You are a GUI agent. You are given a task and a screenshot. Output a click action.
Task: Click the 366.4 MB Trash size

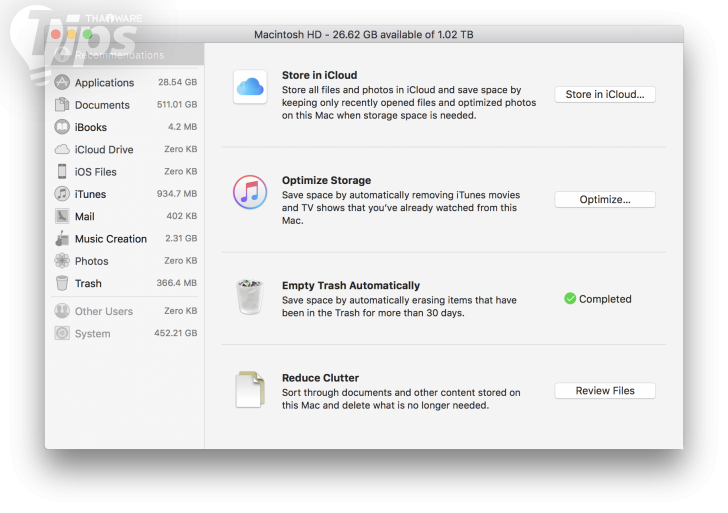176,283
